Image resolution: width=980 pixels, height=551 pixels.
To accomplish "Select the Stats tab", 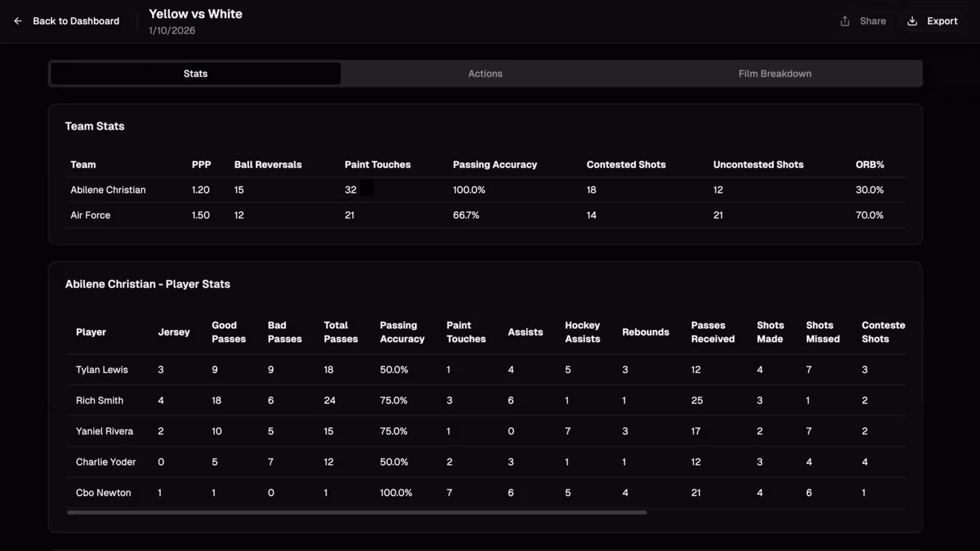I will (195, 73).
